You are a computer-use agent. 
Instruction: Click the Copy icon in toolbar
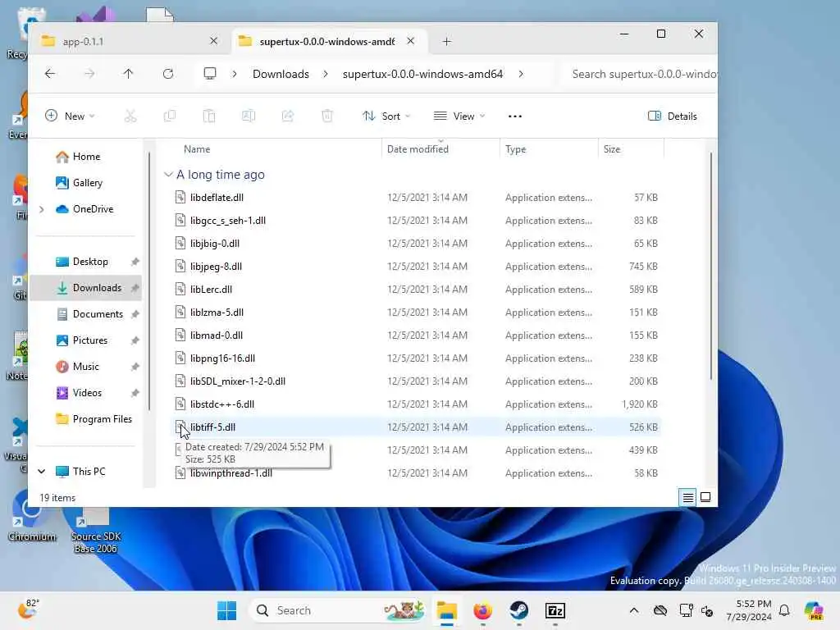169,116
